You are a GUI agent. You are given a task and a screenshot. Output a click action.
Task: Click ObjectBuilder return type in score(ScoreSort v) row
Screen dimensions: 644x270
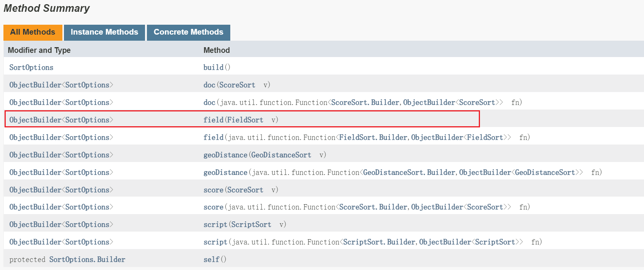(35, 190)
